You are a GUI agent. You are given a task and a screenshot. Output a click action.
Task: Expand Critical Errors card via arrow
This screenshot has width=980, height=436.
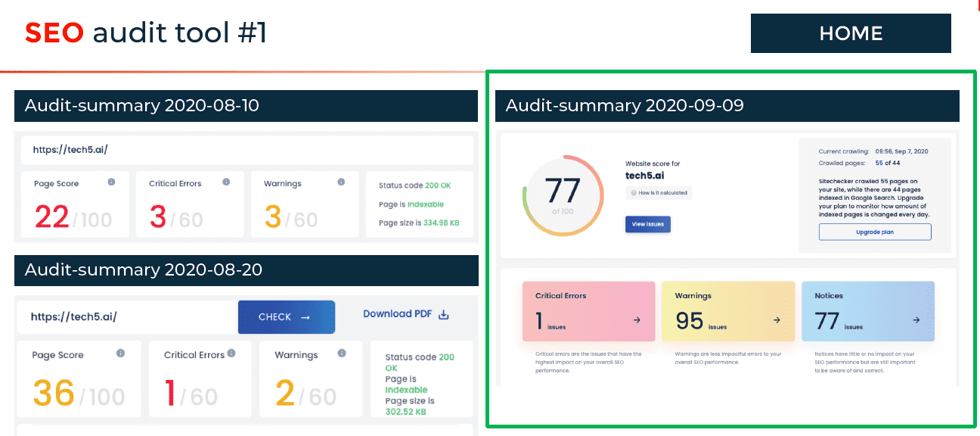click(x=637, y=320)
